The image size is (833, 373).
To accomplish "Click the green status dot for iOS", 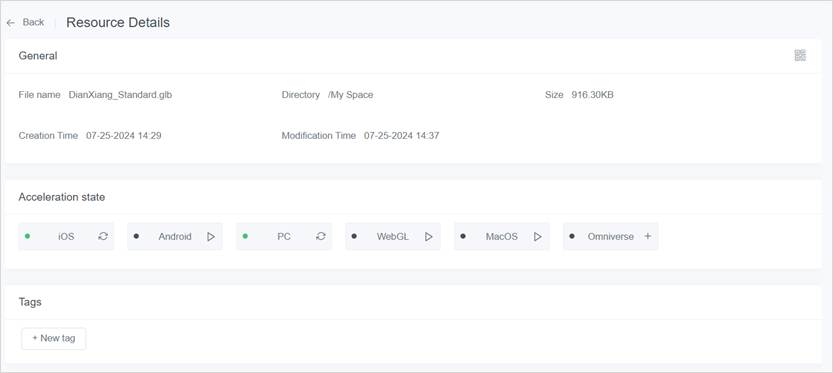I will 28,236.
